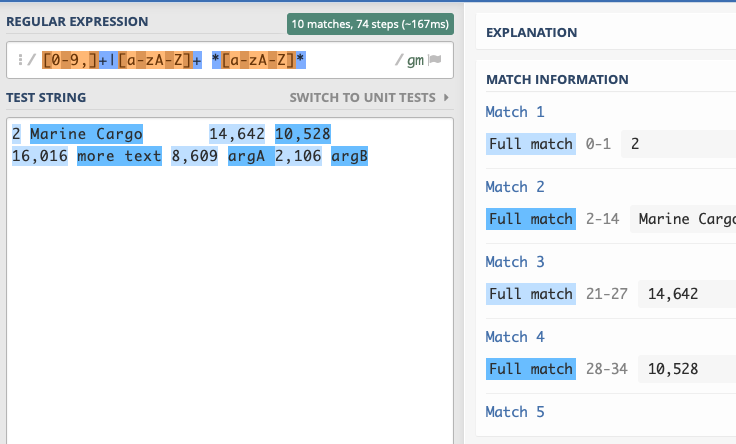This screenshot has width=736, height=444.
Task: Click the arrow next to Switch to Unit Tests
Action: pyautogui.click(x=446, y=98)
